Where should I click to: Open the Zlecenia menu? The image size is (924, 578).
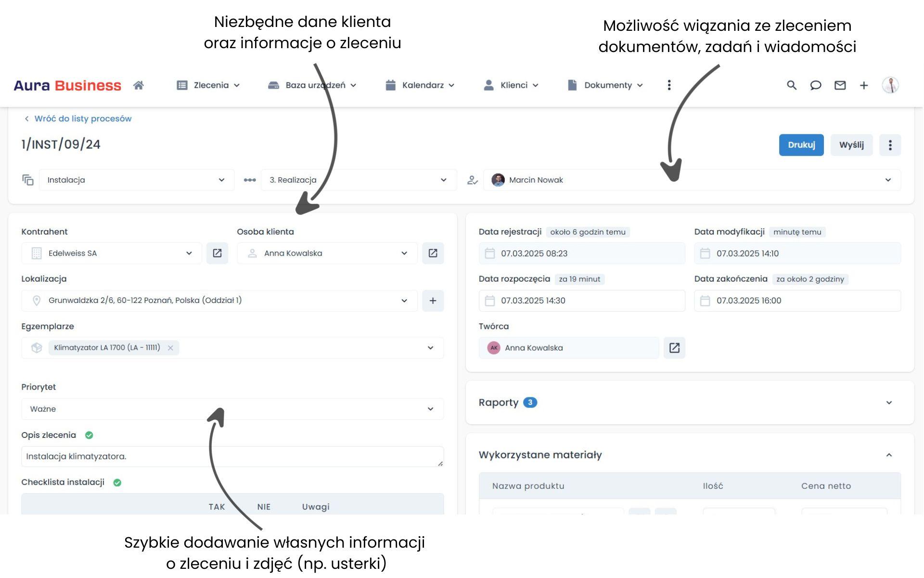pos(208,85)
